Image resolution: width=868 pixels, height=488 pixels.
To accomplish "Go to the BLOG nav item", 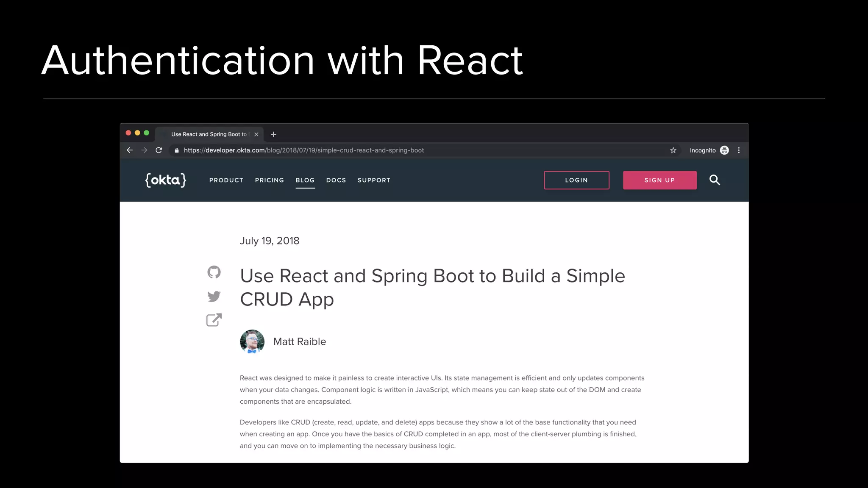I will pos(305,180).
